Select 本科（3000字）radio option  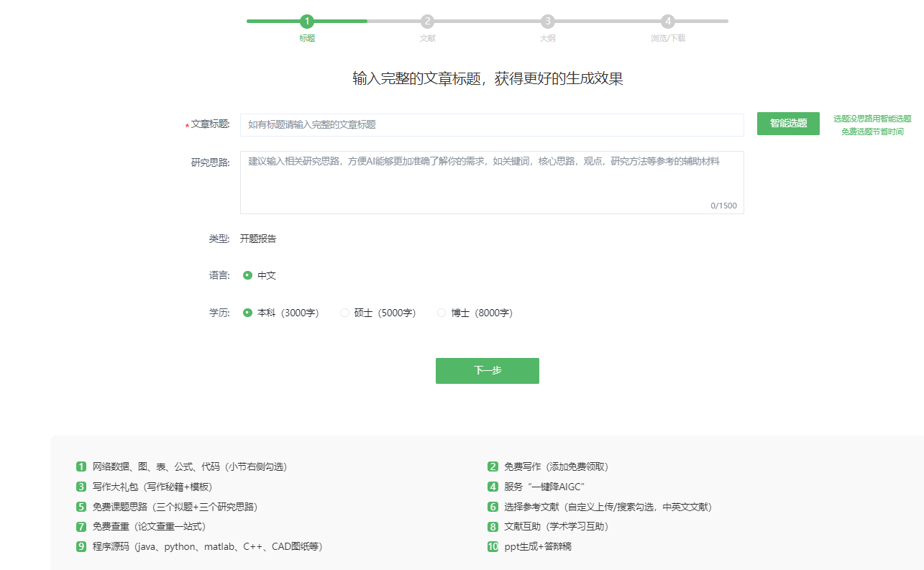pos(248,313)
